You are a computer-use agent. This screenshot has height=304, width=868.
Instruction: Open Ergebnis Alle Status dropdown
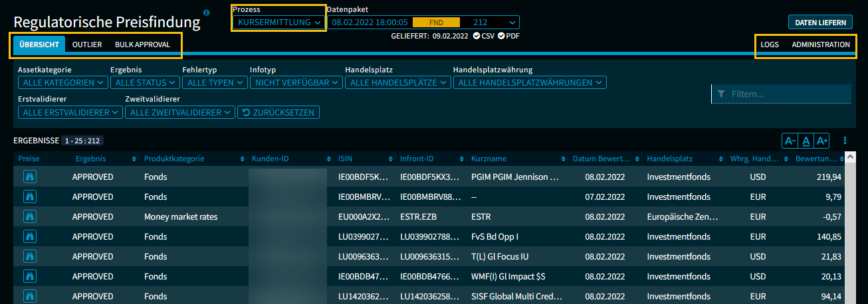coord(145,83)
